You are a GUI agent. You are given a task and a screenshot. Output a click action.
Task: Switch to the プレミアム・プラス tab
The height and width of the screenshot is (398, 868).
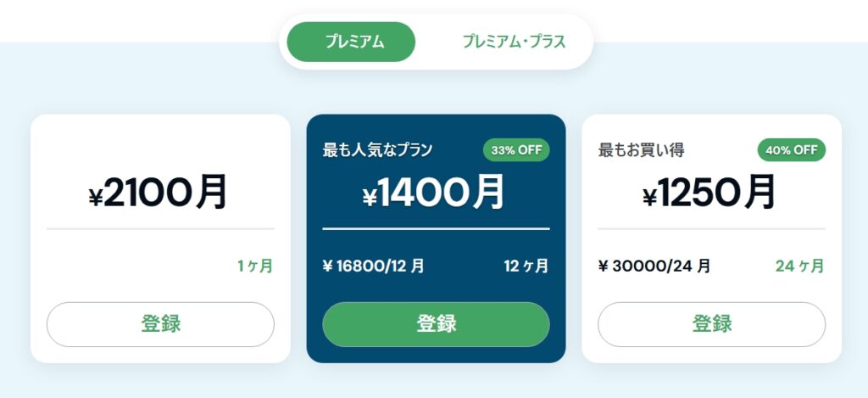pyautogui.click(x=514, y=42)
